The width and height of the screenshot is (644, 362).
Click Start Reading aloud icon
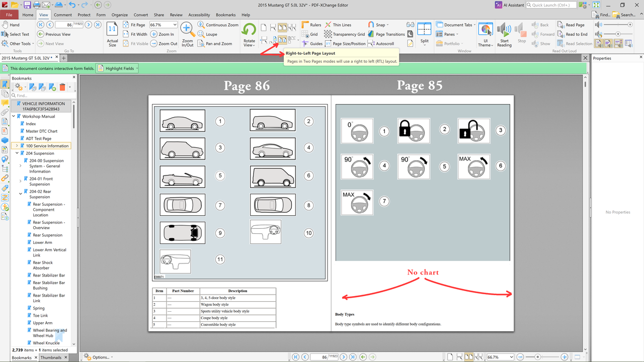pyautogui.click(x=504, y=35)
